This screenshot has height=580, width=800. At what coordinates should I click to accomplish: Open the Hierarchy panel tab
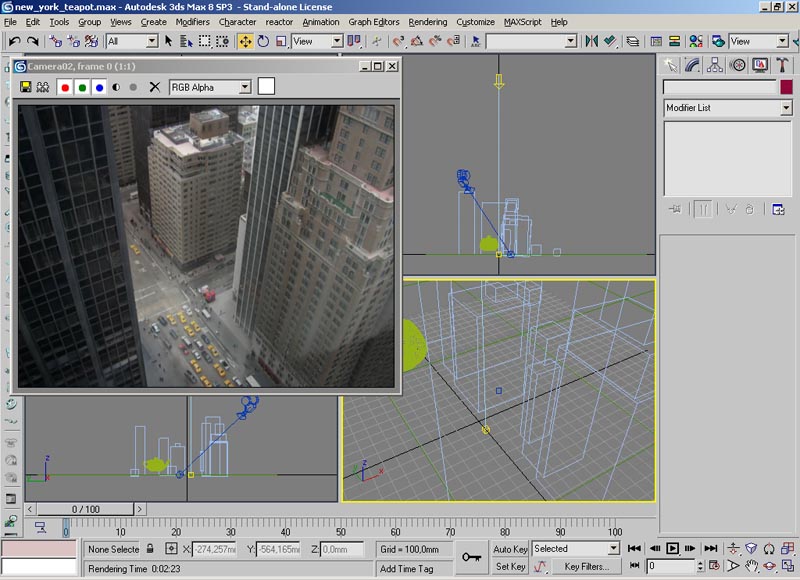tap(715, 65)
